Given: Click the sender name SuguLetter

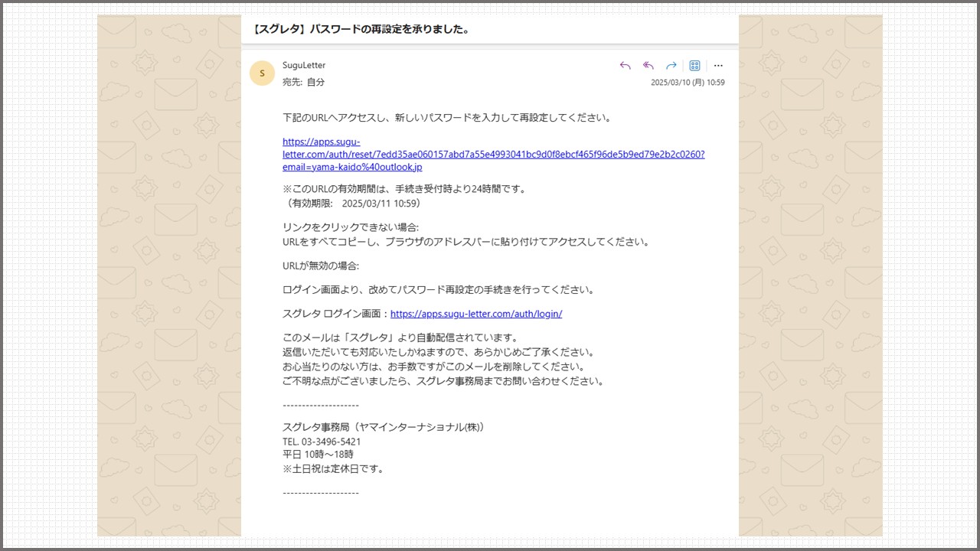Looking at the screenshot, I should tap(304, 65).
